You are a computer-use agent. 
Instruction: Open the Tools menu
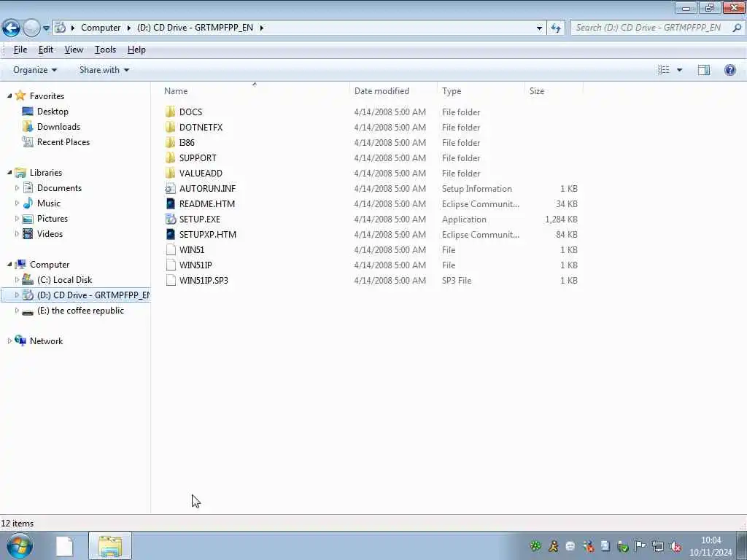tap(105, 50)
